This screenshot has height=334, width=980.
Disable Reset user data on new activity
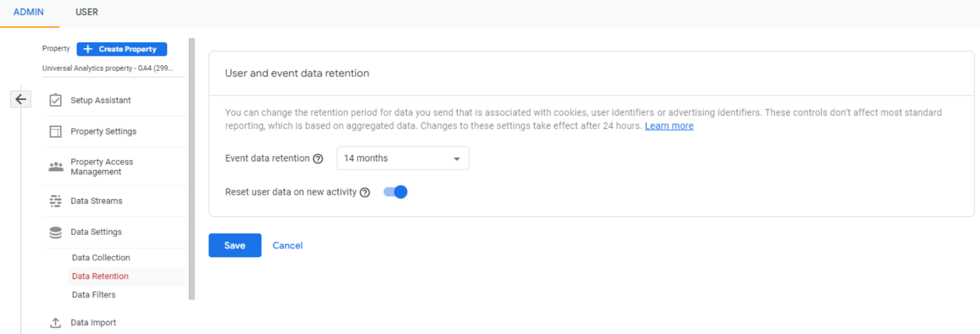(395, 192)
